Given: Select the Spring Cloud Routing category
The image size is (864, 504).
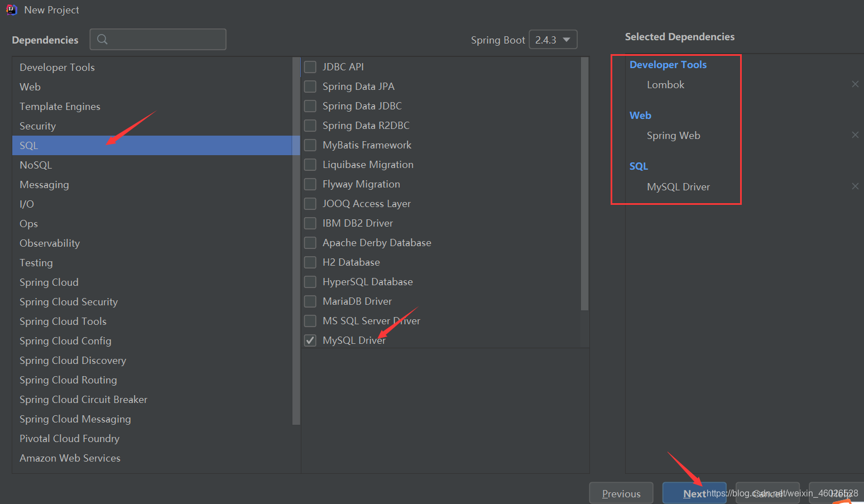Looking at the screenshot, I should tap(152, 380).
